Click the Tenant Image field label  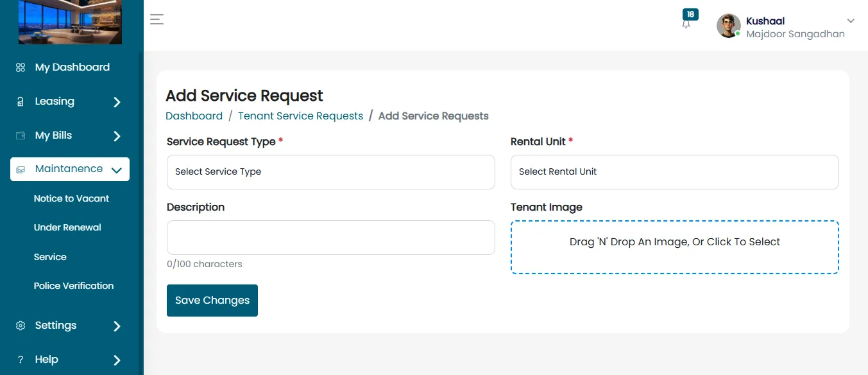[547, 207]
